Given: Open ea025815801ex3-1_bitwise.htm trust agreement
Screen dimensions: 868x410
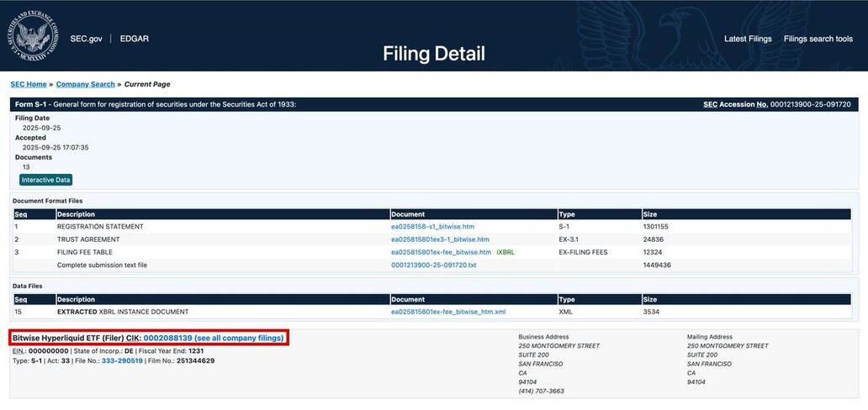Looking at the screenshot, I should (x=440, y=239).
